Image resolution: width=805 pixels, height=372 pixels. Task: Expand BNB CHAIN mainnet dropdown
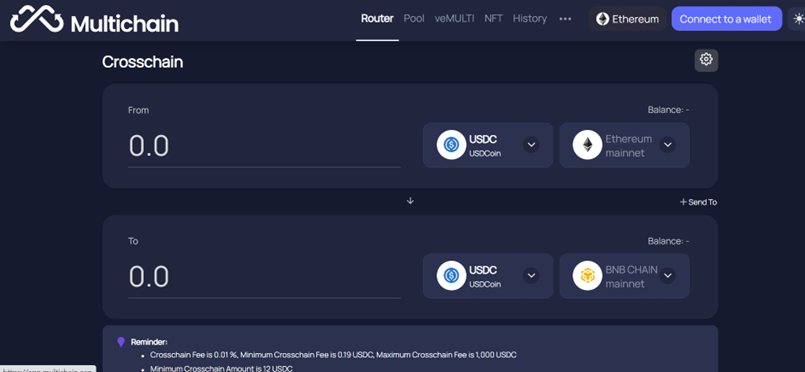pos(667,276)
